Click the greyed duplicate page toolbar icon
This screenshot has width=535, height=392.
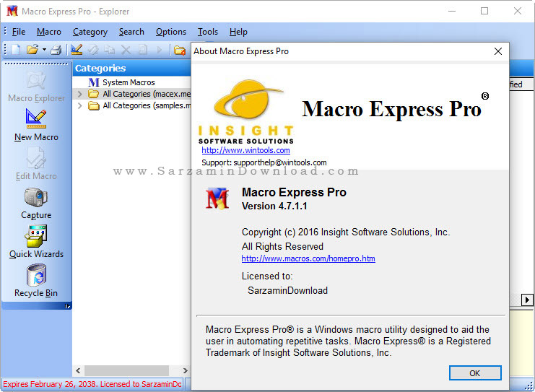(143, 50)
